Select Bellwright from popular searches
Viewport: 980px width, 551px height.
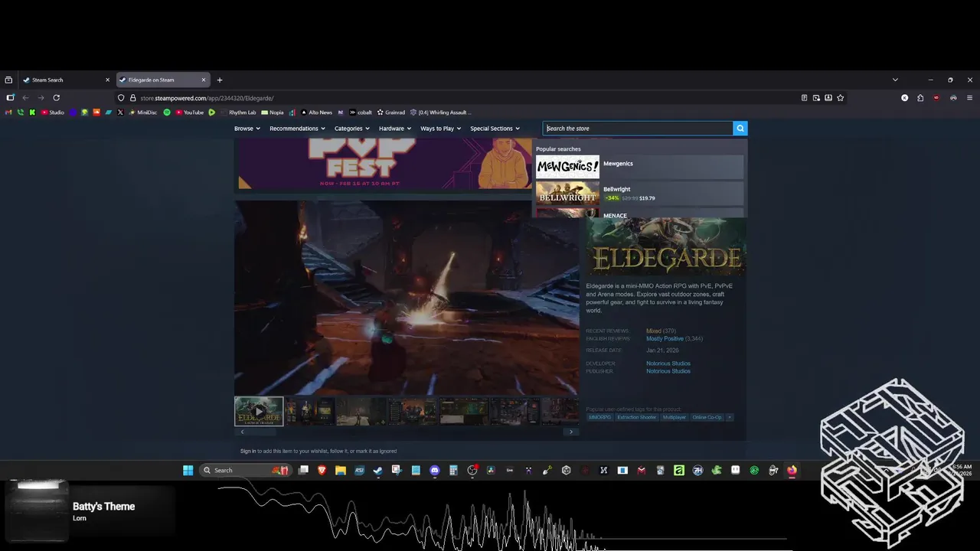[639, 194]
